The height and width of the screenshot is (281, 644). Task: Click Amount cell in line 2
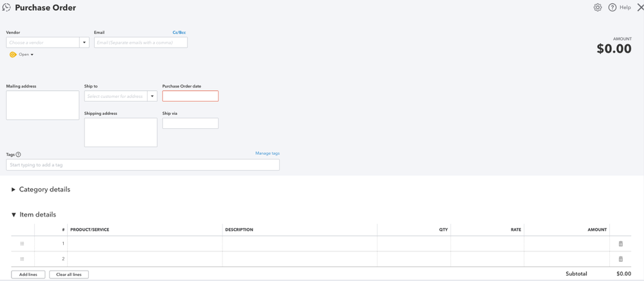pos(567,259)
